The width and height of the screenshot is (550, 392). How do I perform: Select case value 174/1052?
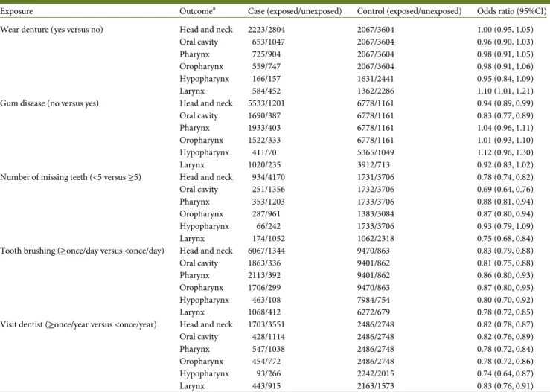click(x=269, y=239)
